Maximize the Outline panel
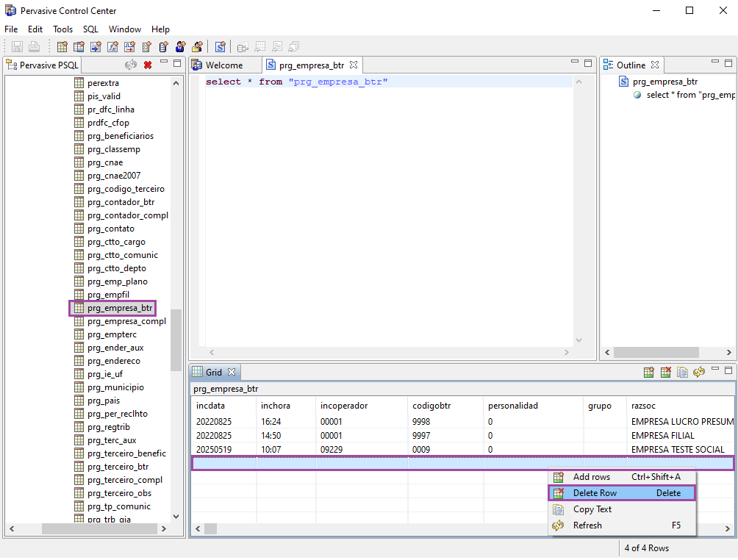 pos(729,63)
